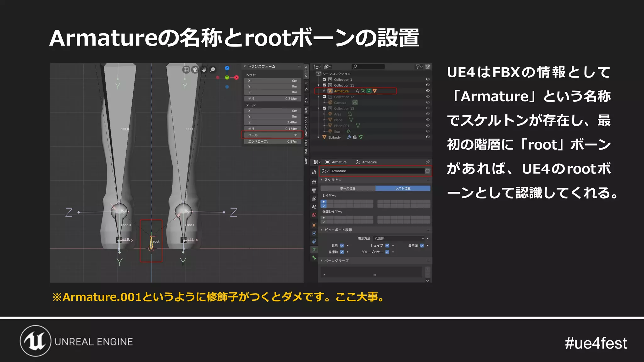Image resolution: width=644 pixels, height=362 pixels.
Task: Open properties editor type dropdown
Action: pyautogui.click(x=317, y=162)
